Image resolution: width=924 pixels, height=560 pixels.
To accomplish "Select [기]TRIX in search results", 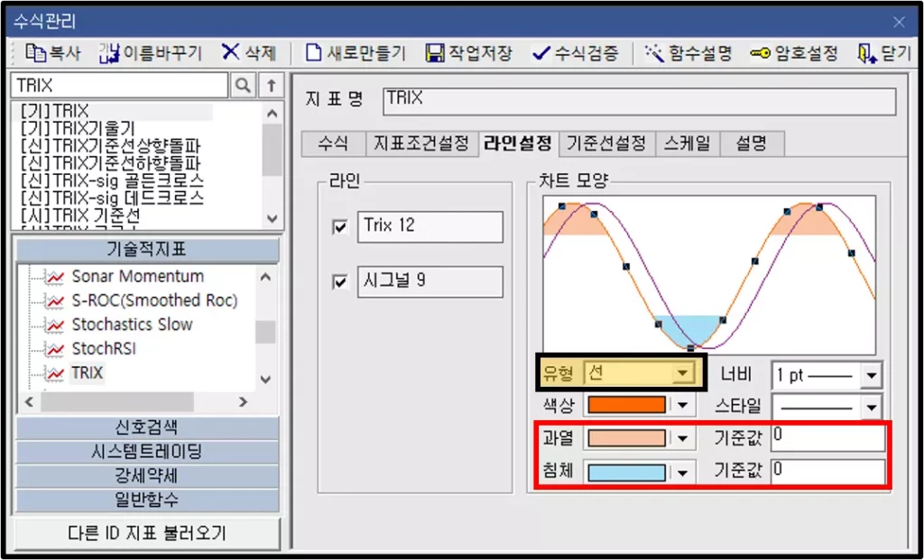I will 54,111.
